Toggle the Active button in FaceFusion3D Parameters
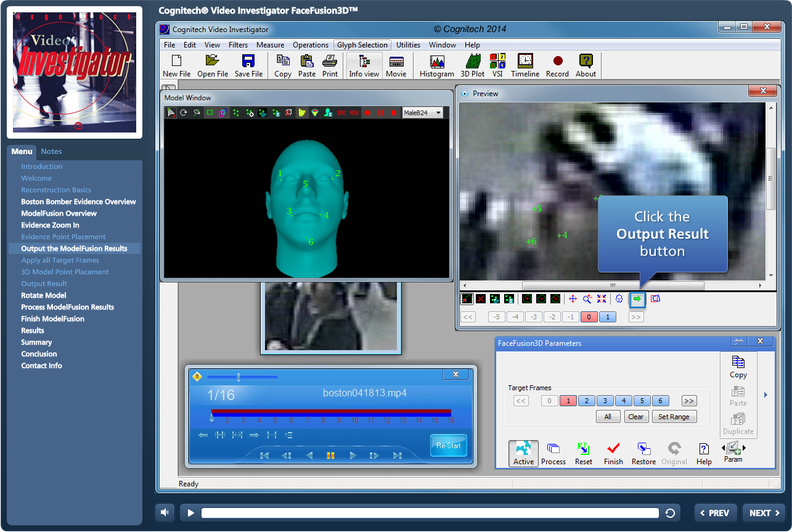Viewport: 792px width, 532px height. pos(523,454)
